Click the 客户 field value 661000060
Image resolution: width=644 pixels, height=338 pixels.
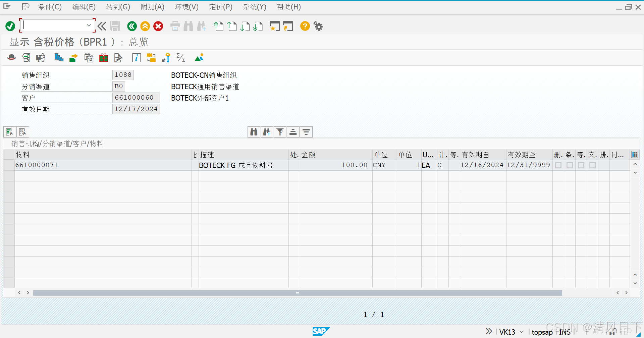136,98
